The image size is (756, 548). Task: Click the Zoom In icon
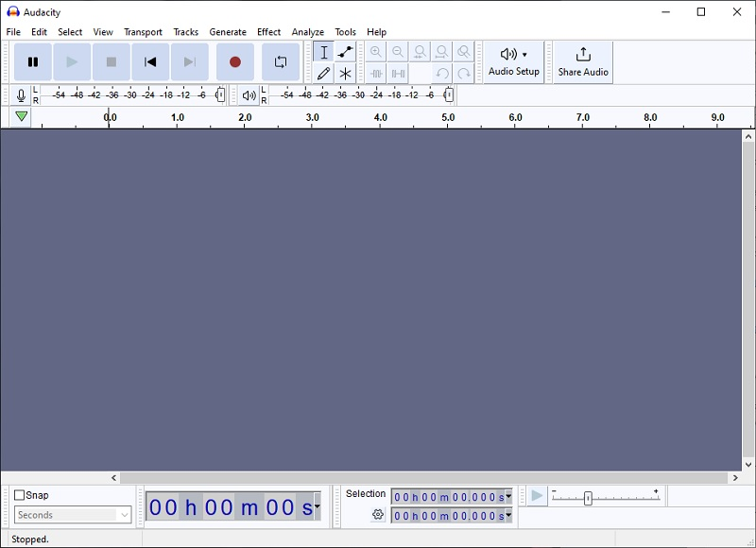tap(375, 51)
